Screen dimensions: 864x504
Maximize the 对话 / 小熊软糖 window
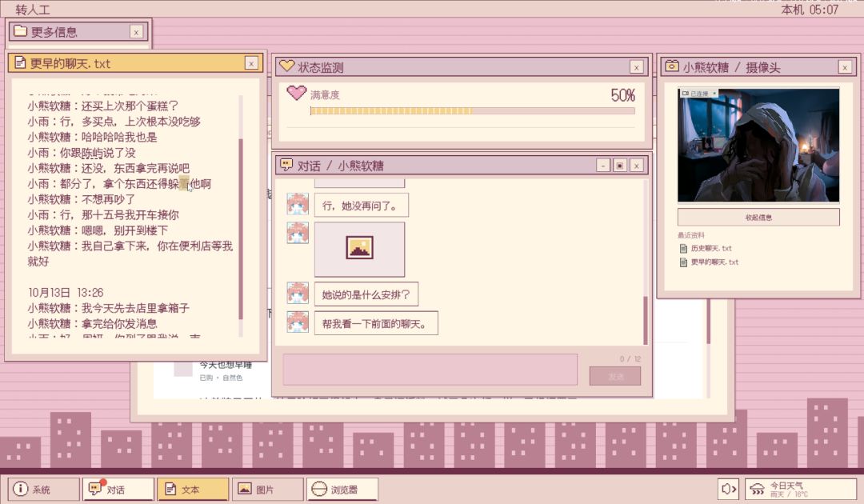(x=620, y=166)
